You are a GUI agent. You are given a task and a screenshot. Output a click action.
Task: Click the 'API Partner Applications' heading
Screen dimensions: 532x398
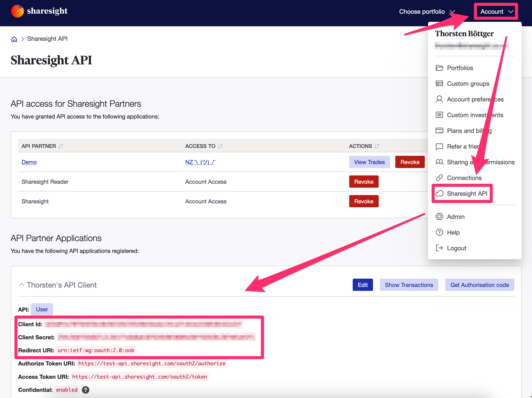coord(56,238)
